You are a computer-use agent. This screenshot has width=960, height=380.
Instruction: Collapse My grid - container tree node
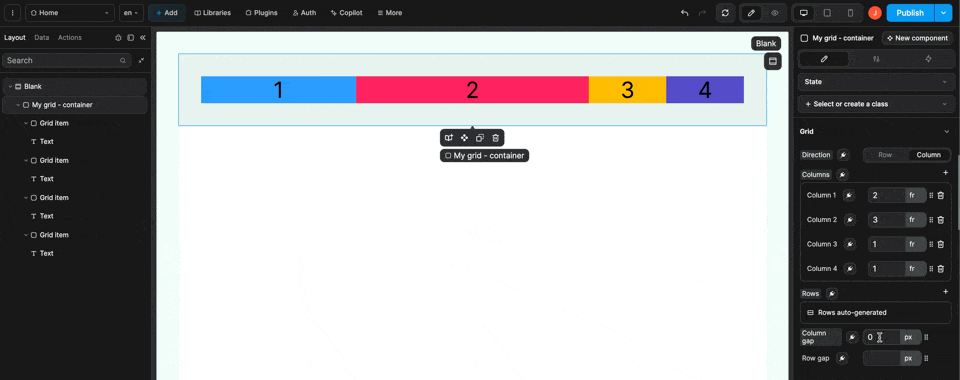18,105
